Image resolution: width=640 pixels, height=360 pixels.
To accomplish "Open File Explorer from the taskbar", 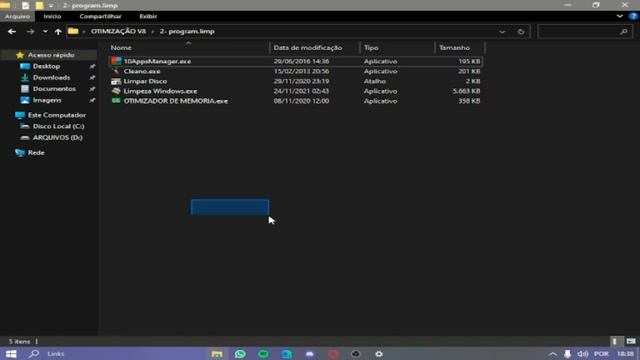I will [x=217, y=354].
